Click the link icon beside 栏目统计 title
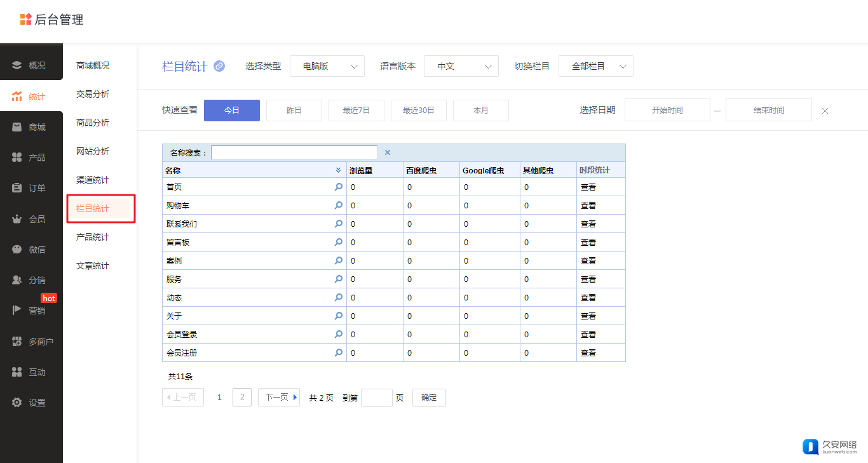The width and height of the screenshot is (868, 463). coord(219,66)
